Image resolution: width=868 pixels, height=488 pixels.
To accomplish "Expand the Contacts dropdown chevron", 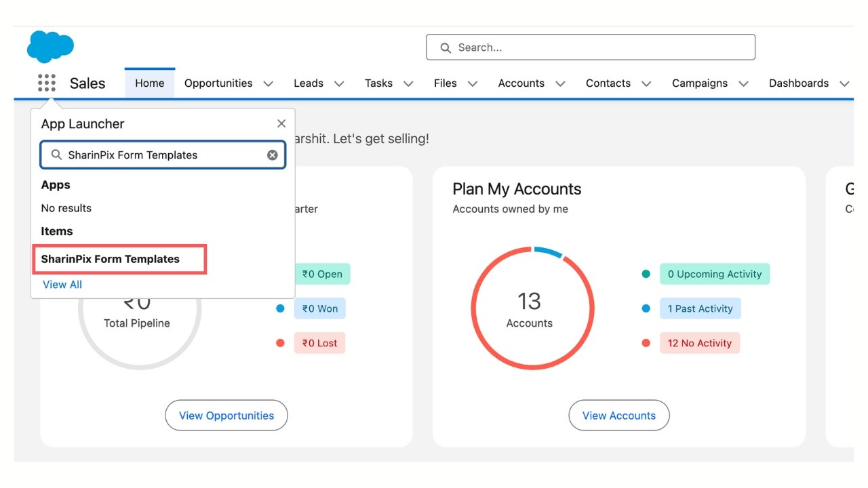I will coord(646,84).
